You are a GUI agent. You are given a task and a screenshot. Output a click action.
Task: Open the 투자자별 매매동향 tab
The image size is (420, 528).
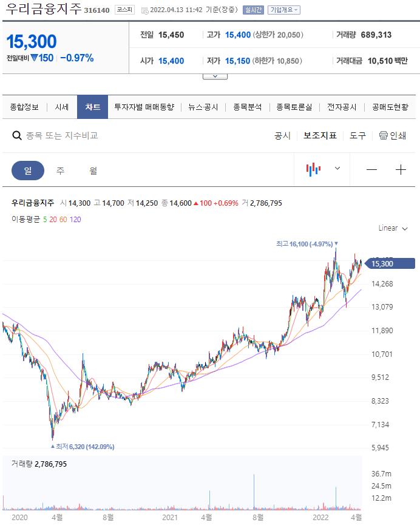pyautogui.click(x=144, y=107)
